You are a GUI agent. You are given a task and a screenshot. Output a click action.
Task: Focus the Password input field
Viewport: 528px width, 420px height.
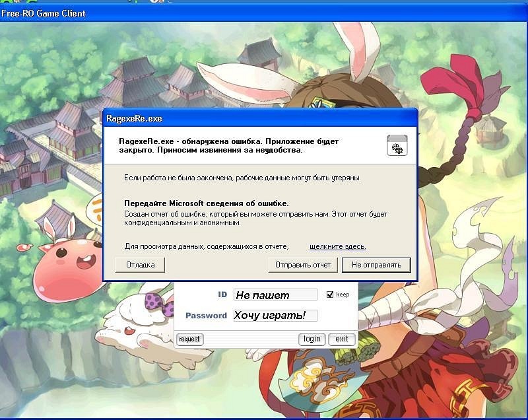(x=275, y=316)
